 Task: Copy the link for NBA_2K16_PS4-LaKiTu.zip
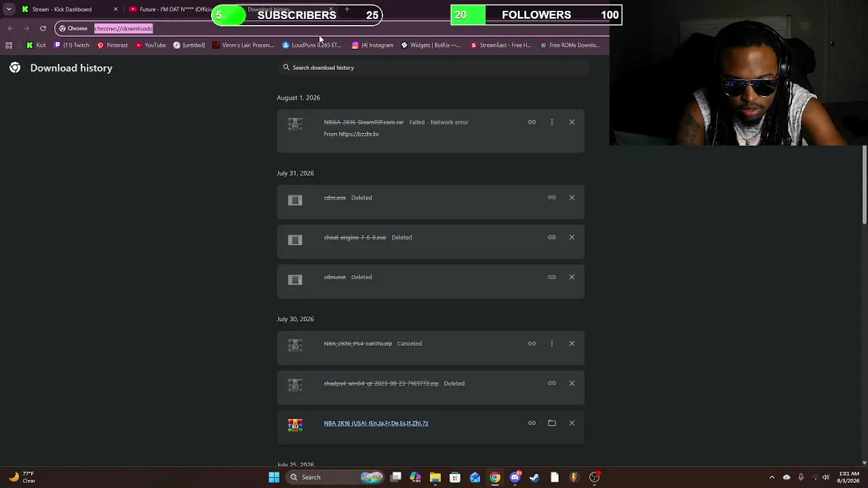point(532,344)
